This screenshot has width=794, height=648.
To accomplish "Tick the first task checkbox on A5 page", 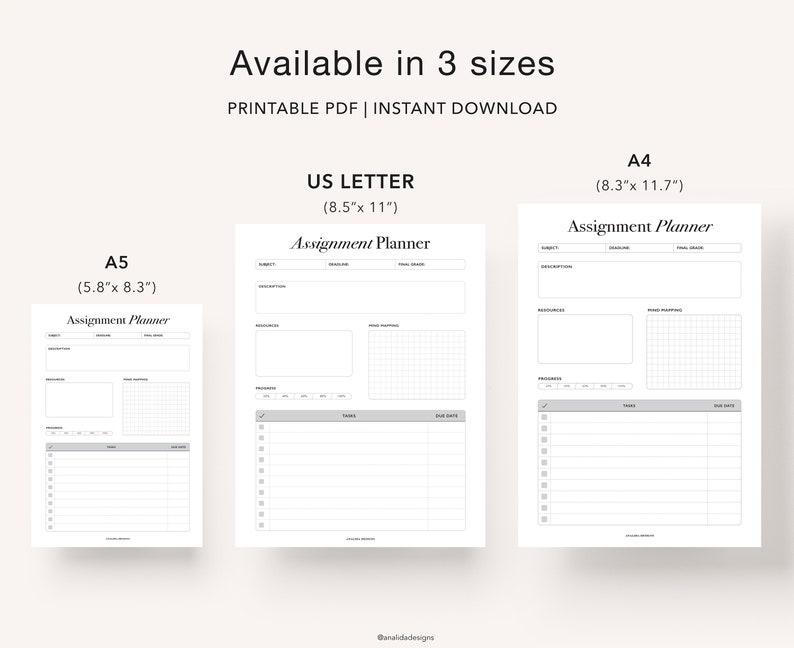I will coord(50,455).
